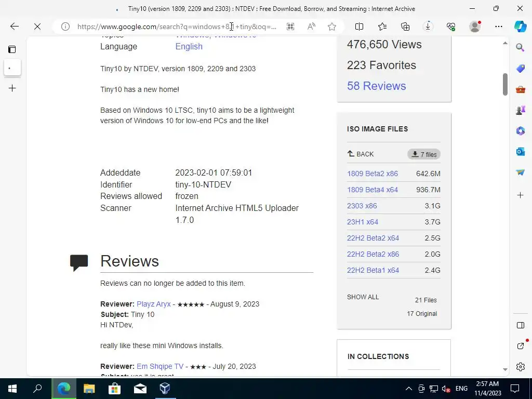The height and width of the screenshot is (399, 532).
Task: View site information icon in address bar
Action: (65, 26)
